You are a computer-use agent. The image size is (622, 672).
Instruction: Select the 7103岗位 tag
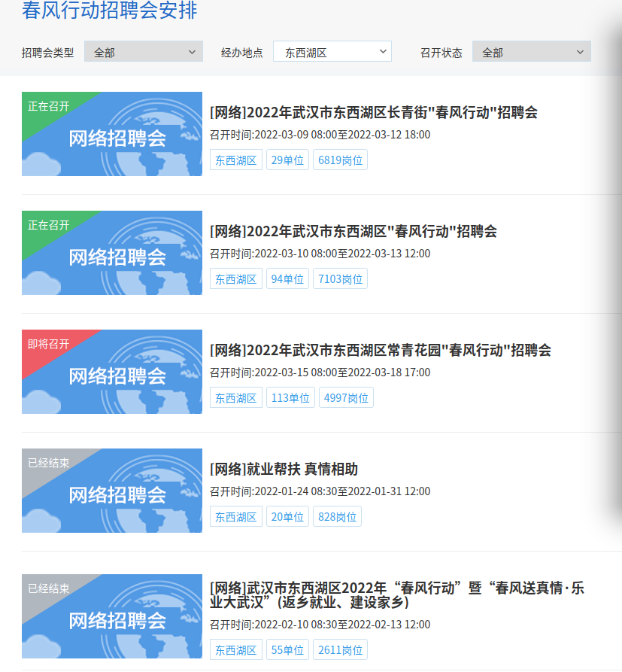pos(340,279)
